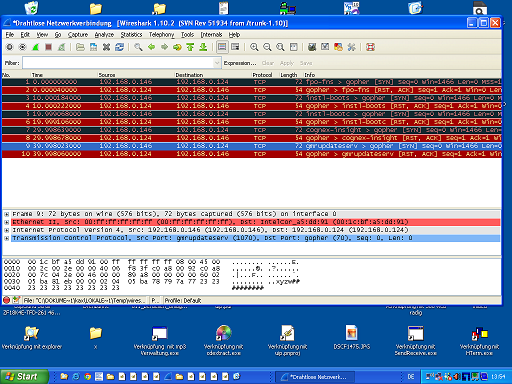
Task: Open Wireshark preferences via toolbar icon
Action: tap(351, 47)
